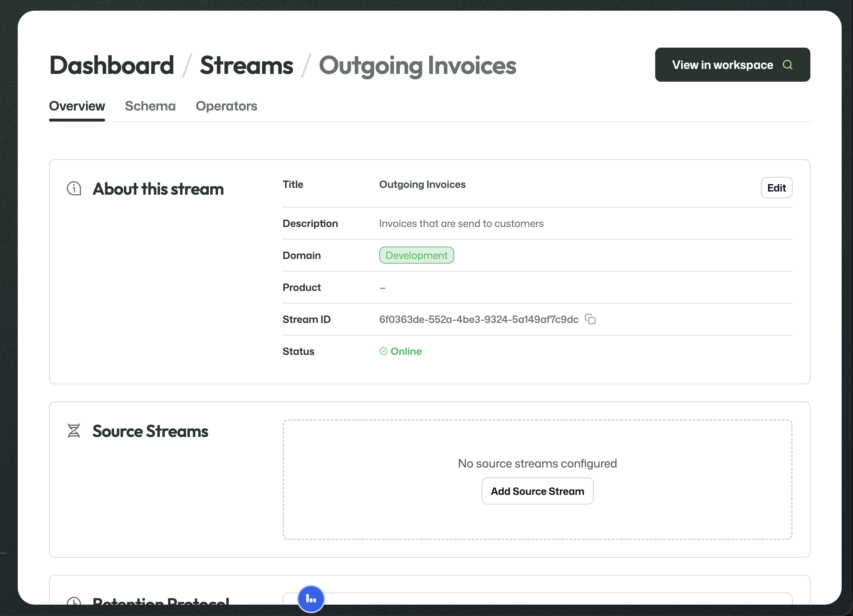Click the search icon in View in workspace
This screenshot has height=616, width=853.
pyautogui.click(x=788, y=65)
